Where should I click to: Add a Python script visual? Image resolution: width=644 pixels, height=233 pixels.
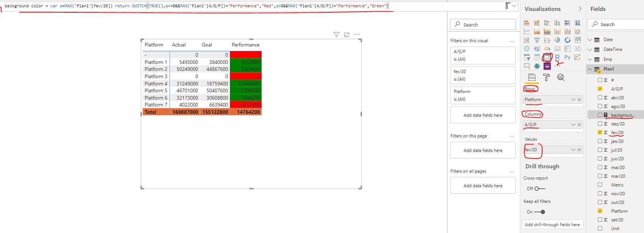(568, 57)
